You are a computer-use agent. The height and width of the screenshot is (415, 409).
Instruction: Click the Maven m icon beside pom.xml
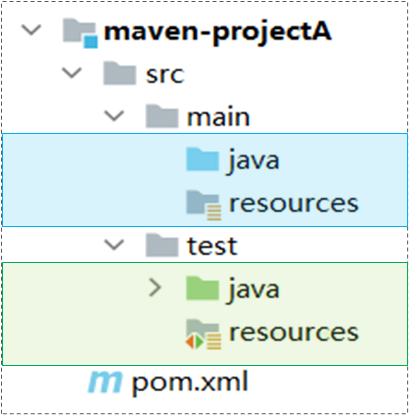[105, 381]
